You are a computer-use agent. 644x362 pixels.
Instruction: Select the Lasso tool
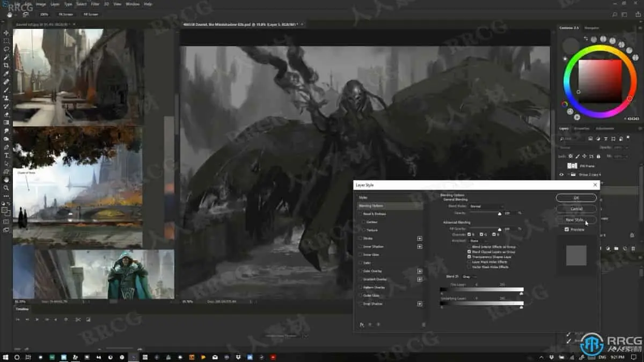[x=6, y=49]
